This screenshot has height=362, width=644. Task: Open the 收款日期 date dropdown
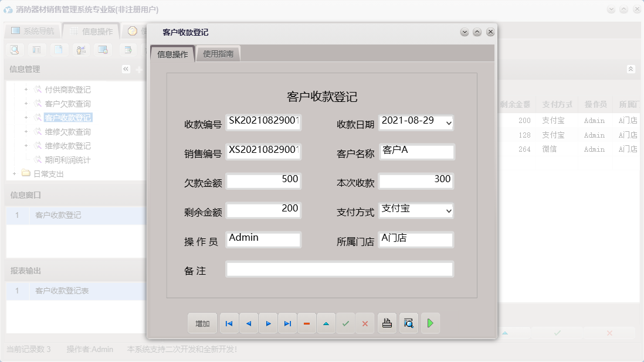(x=448, y=123)
